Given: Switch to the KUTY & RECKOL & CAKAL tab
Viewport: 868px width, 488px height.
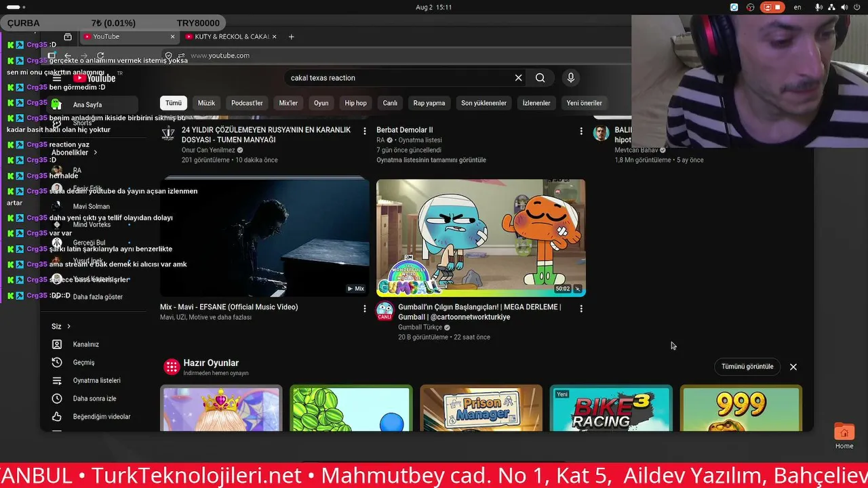Looking at the screenshot, I should point(231,37).
